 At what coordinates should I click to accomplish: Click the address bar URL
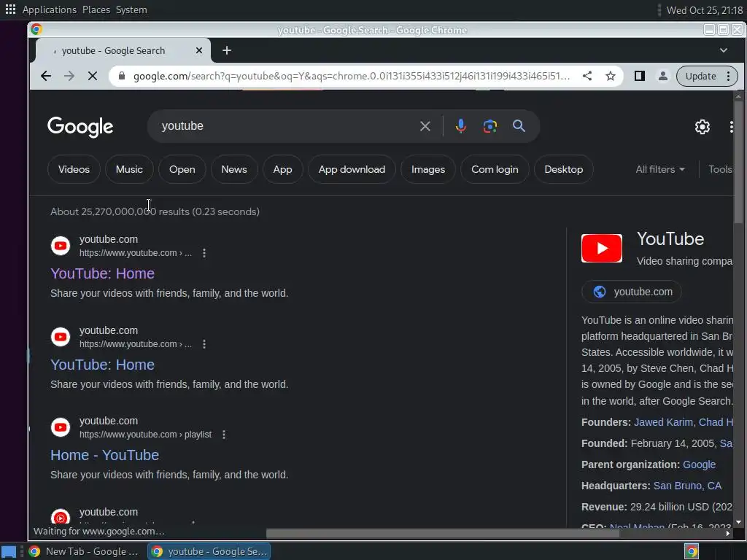(x=352, y=76)
